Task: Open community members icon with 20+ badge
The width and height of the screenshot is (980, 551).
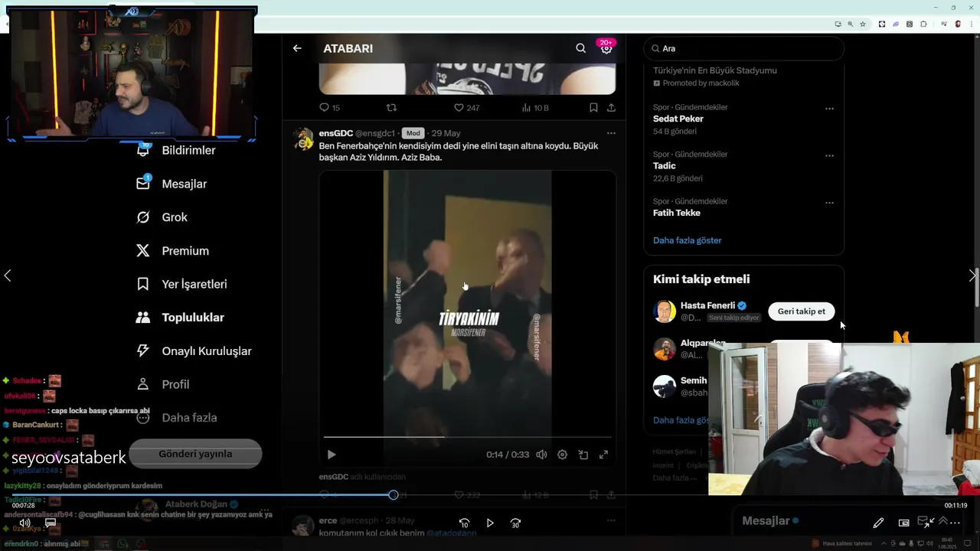Action: [606, 48]
